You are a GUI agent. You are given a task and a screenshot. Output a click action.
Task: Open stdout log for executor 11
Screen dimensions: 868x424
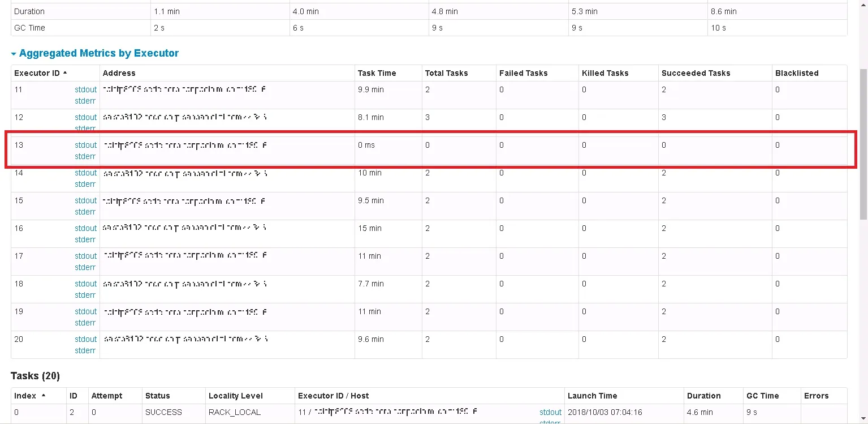[x=85, y=89]
